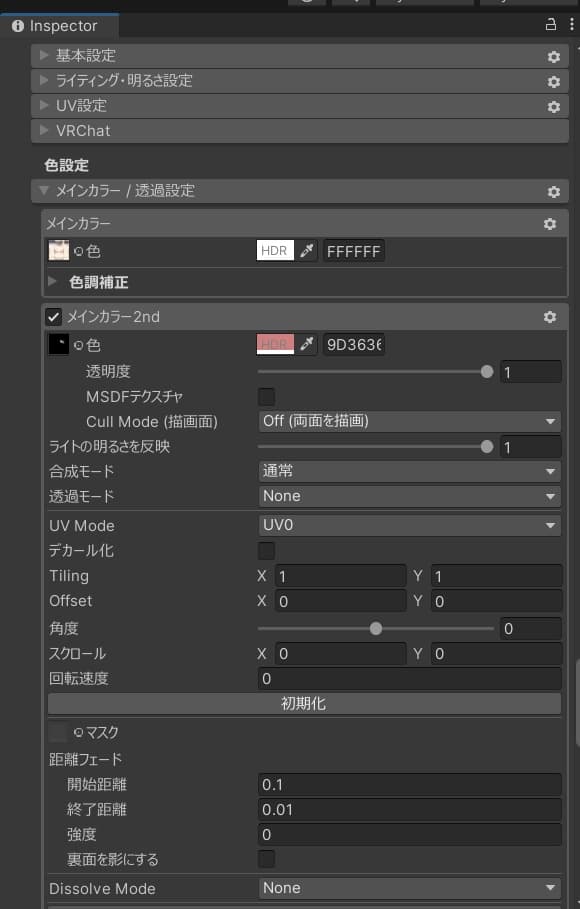The image size is (580, 909).
Task: Click the 9D3636 hex color field
Action: (354, 344)
